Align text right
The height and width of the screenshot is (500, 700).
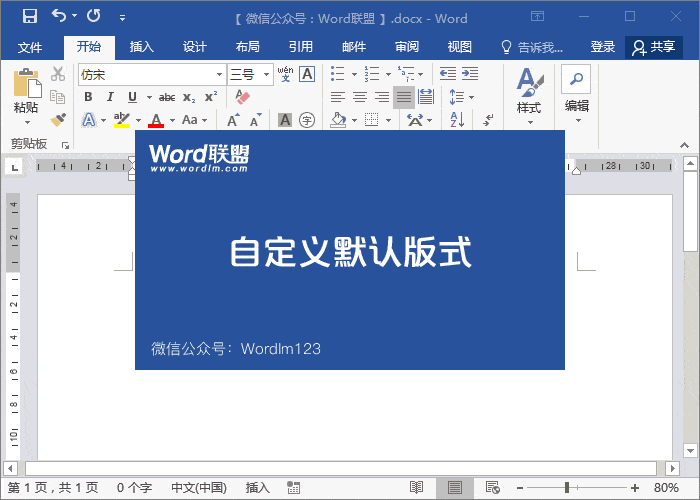click(x=382, y=97)
